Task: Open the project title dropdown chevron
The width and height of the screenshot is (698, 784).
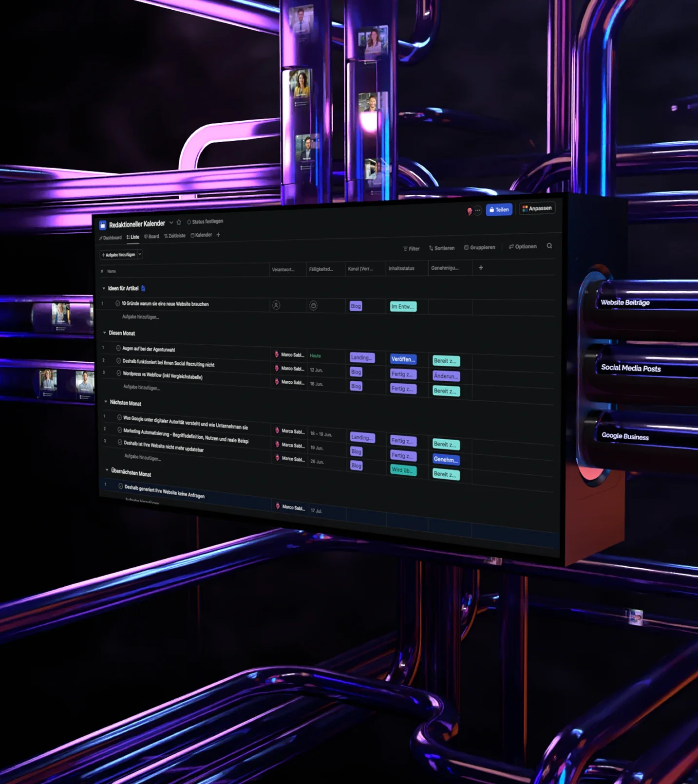Action: point(171,223)
